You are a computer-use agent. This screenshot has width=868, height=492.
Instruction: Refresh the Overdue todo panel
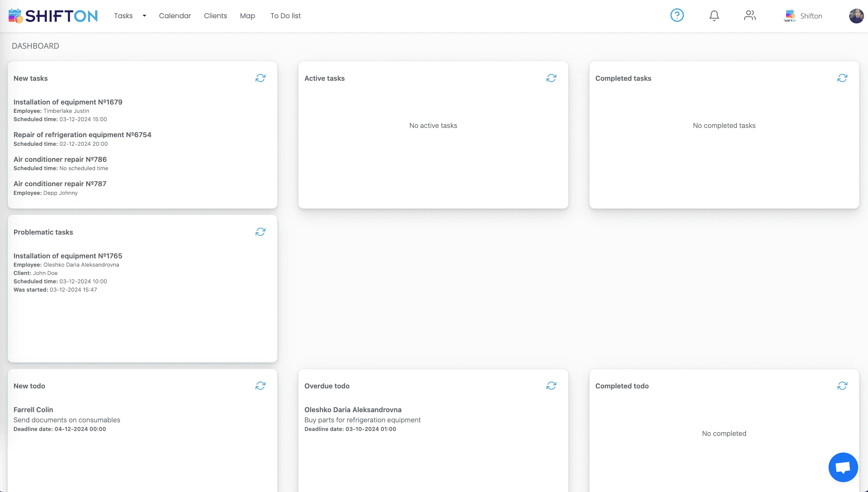tap(551, 386)
